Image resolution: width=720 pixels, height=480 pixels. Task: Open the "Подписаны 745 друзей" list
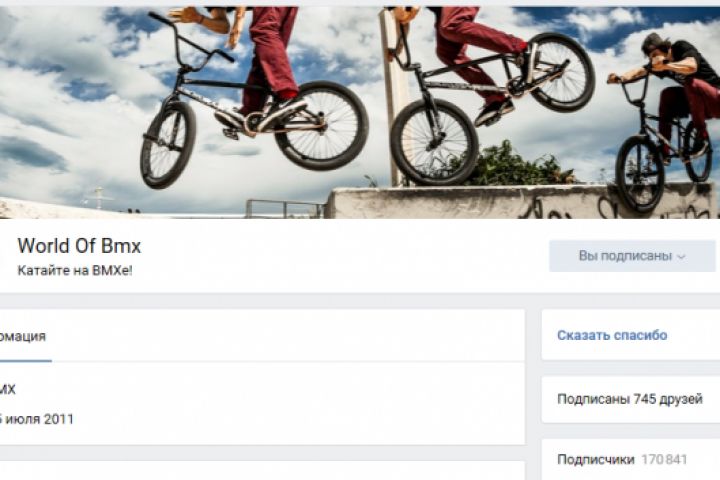click(x=630, y=399)
